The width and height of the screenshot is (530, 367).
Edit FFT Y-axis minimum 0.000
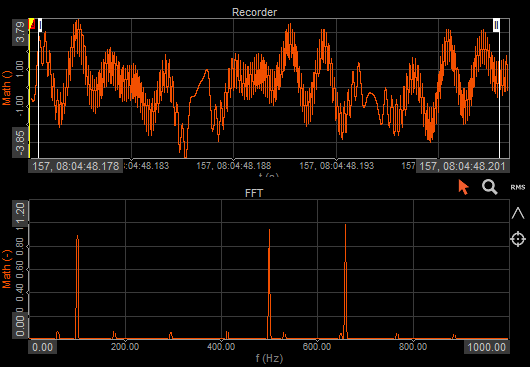20,325
